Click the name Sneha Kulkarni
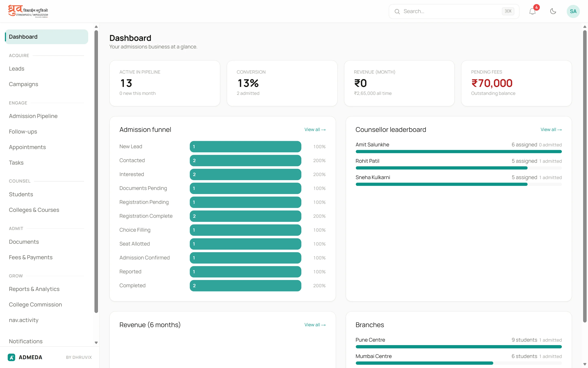Viewport: 588px width, 368px height. (373, 177)
